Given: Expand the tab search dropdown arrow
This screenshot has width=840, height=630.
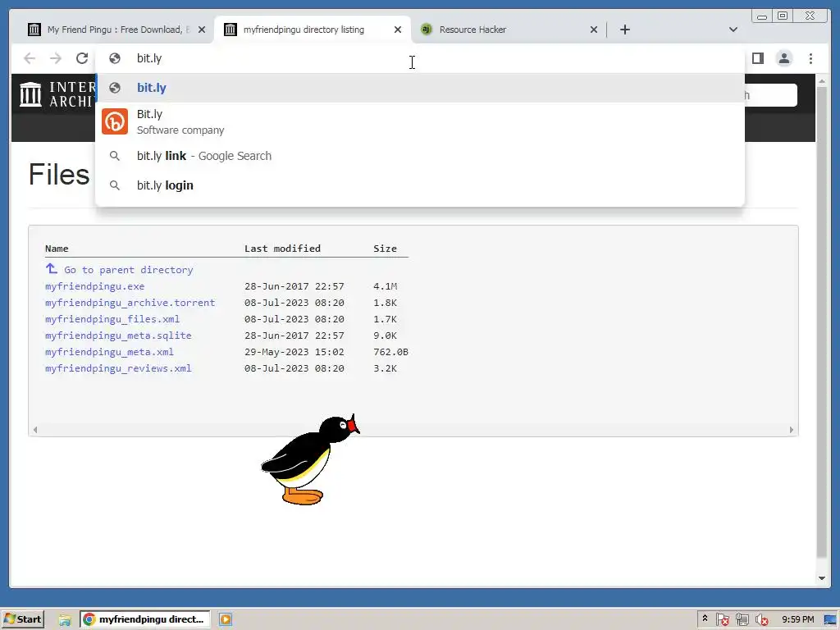Looking at the screenshot, I should pyautogui.click(x=733, y=30).
